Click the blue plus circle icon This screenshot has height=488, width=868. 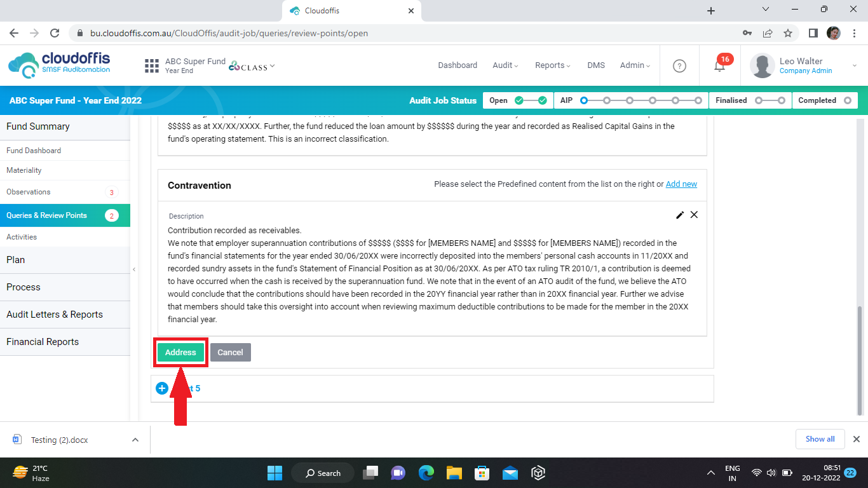[x=162, y=388]
